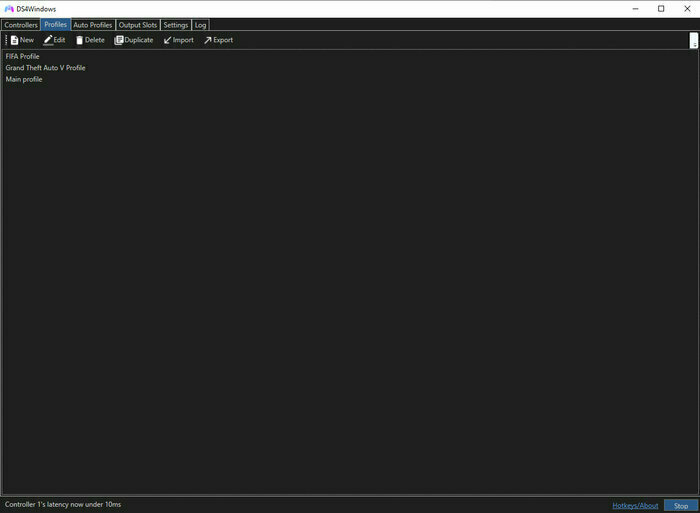Select Grand Theft Auto V Profile
This screenshot has height=513, width=700.
click(x=46, y=68)
